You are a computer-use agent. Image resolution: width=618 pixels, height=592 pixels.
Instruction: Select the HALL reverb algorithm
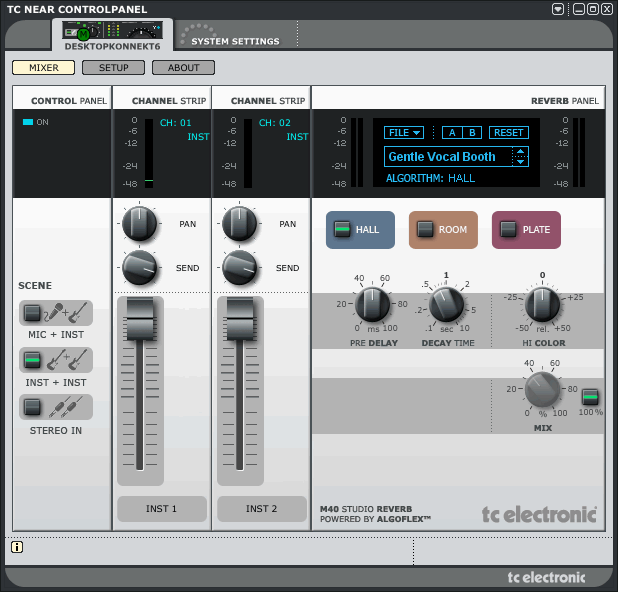360,230
